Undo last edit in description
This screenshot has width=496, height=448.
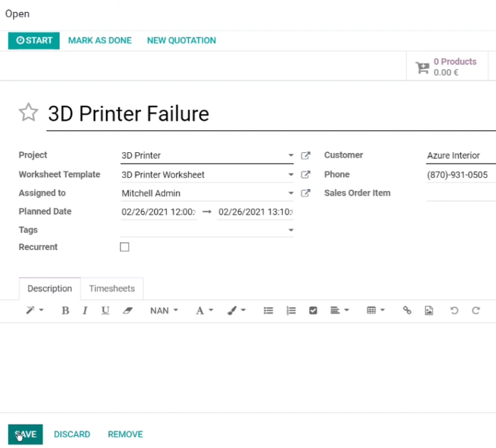(x=454, y=311)
